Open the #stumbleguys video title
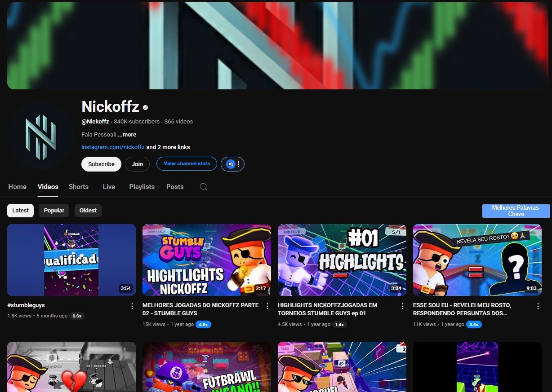Image resolution: width=552 pixels, height=392 pixels. pyautogui.click(x=26, y=305)
